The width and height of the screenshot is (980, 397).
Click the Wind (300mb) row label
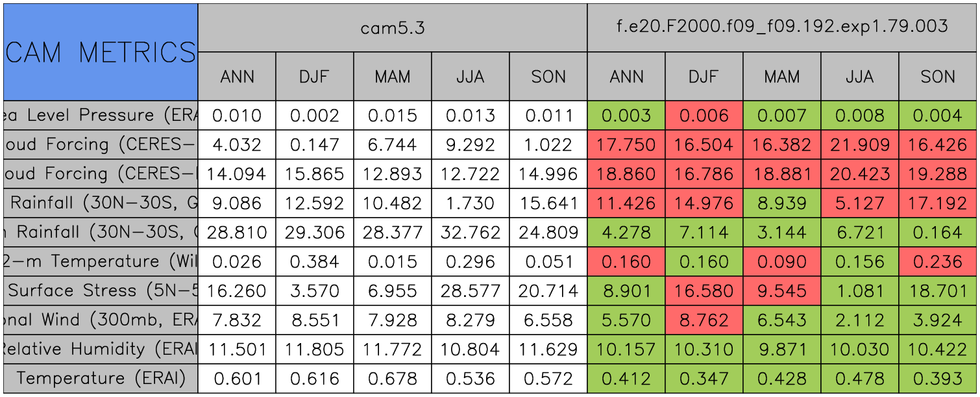tap(101, 320)
